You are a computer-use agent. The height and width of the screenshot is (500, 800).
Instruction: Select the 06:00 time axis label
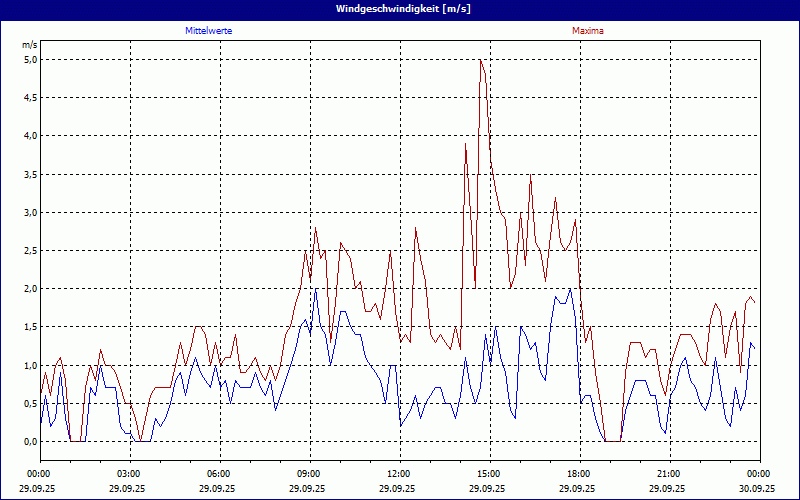[219, 474]
